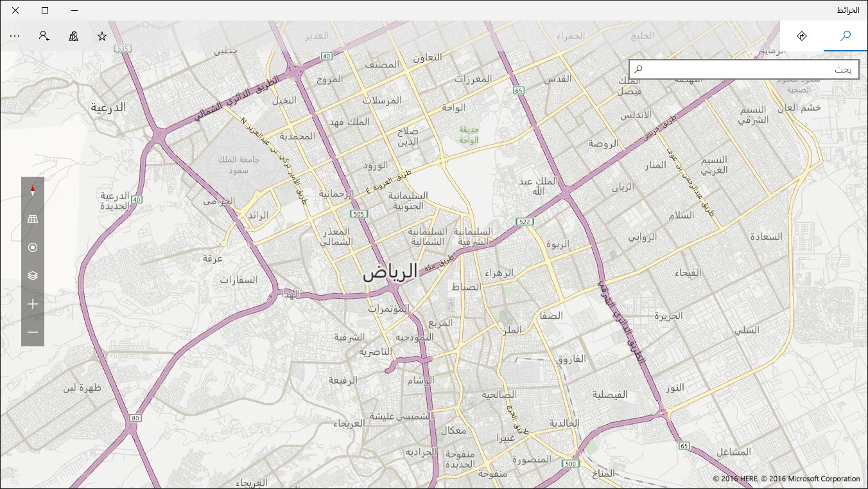The height and width of the screenshot is (489, 868).
Task: Click the search input field
Action: click(744, 69)
